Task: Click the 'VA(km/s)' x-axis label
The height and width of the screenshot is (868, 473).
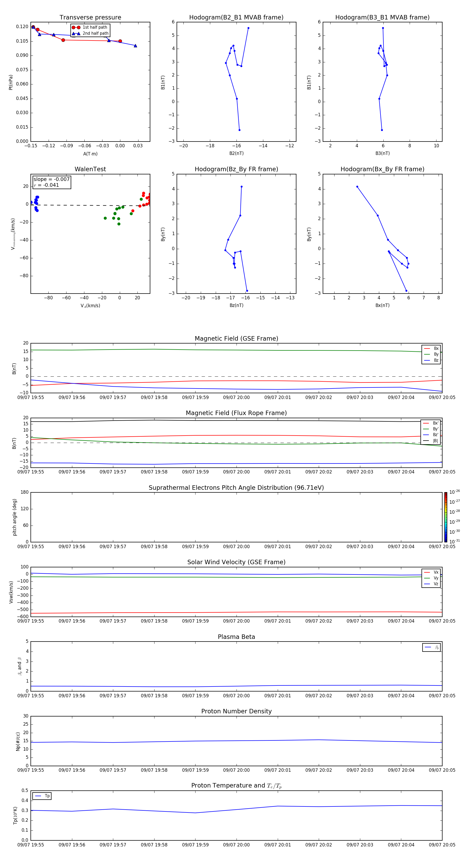Action: pos(90,306)
